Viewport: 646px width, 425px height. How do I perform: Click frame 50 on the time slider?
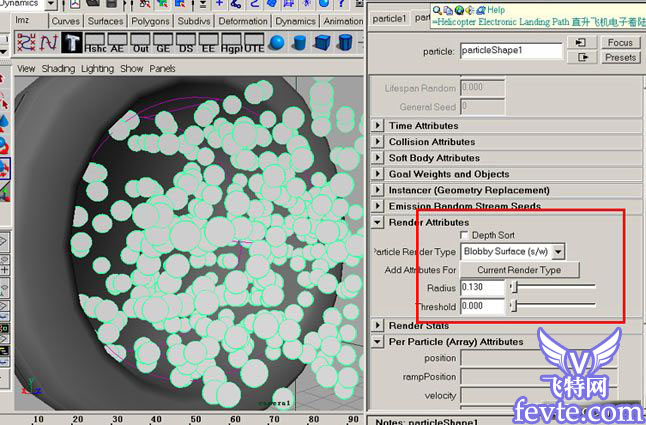tap(196, 419)
